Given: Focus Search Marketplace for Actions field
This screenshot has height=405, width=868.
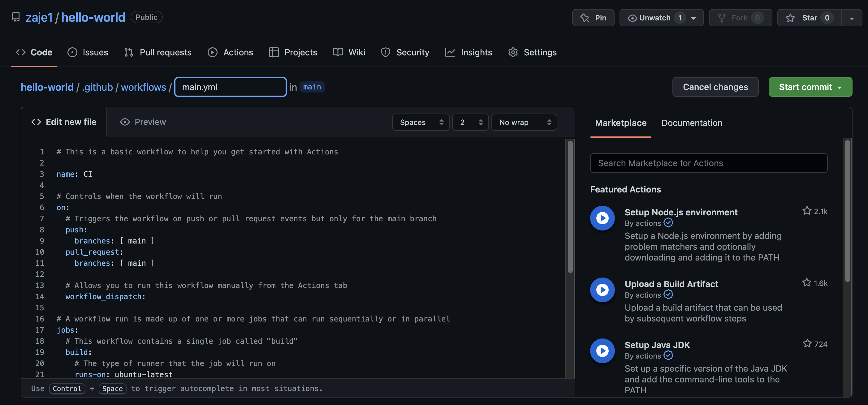Looking at the screenshot, I should 709,163.
